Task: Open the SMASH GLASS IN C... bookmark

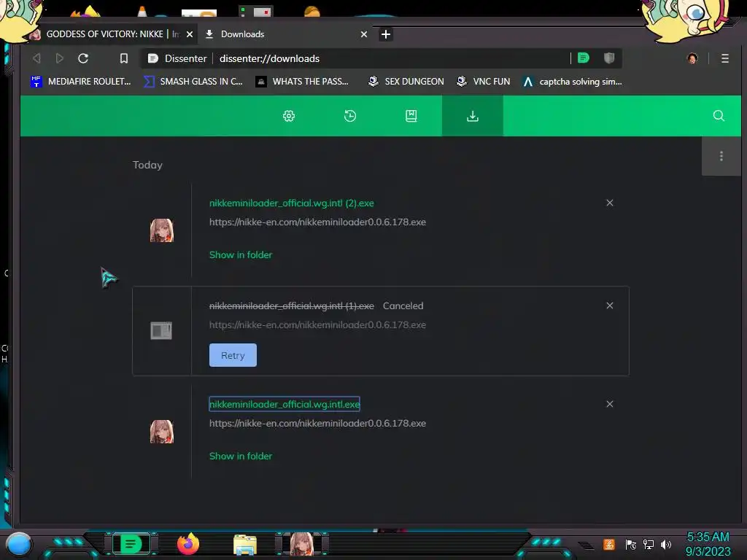Action: point(193,82)
